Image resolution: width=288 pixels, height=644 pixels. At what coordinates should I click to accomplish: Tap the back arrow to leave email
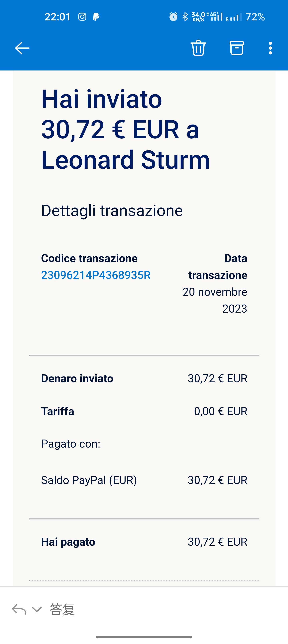click(22, 48)
